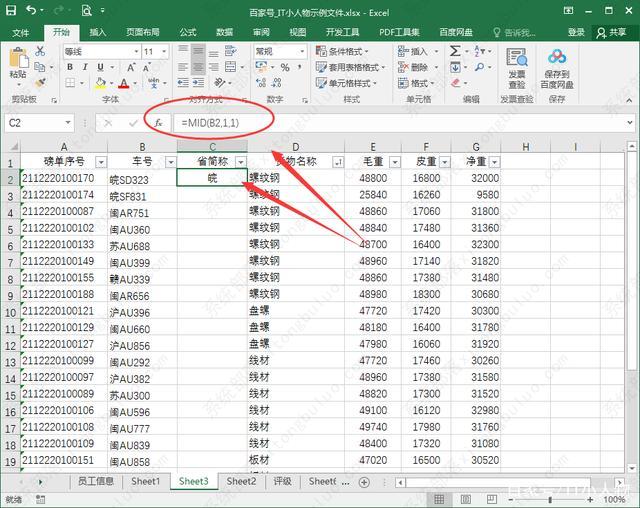Open the 毛重 column filter dropdown
This screenshot has width=640, height=508.
coord(394,162)
